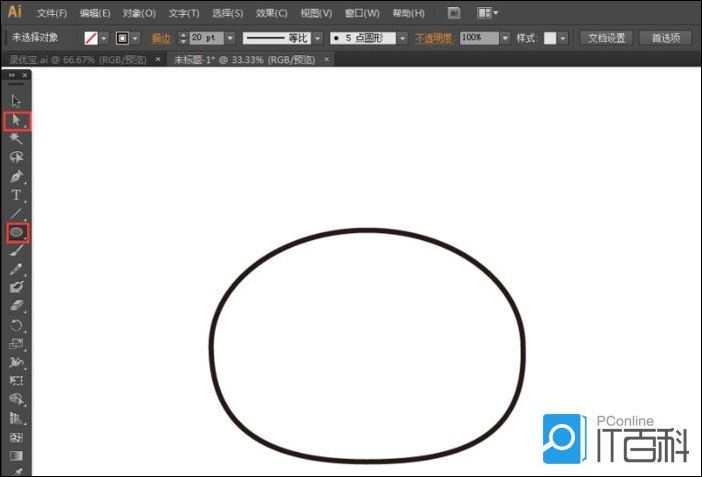Collapse the tools panel with double arrows
Viewport: 702px width, 477px height.
coord(12,75)
